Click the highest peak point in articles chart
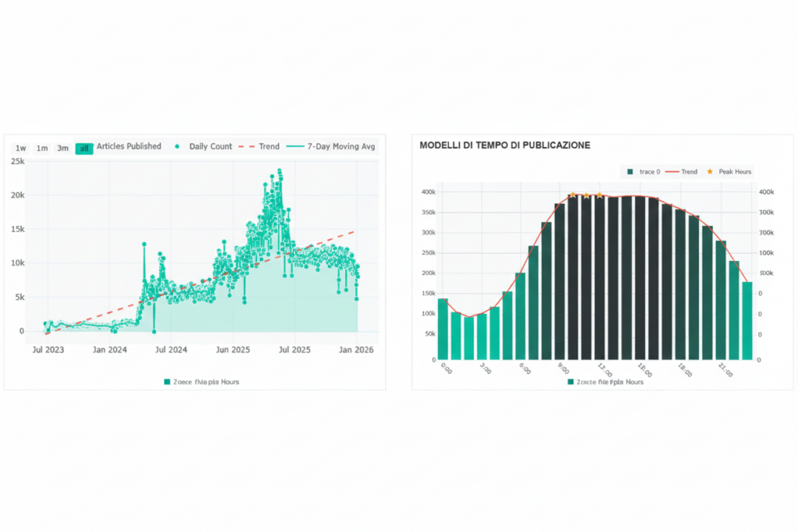Screen dimensions: 798x532 pyautogui.click(x=279, y=171)
